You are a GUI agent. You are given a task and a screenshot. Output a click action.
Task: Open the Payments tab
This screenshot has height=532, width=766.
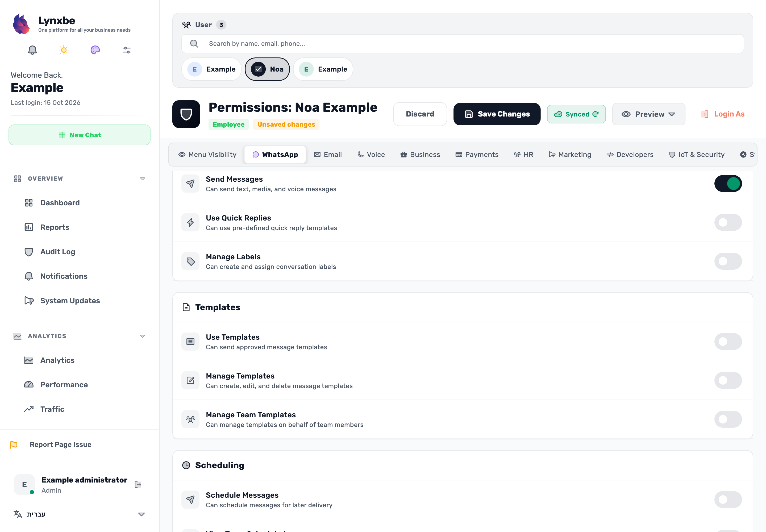477,155
